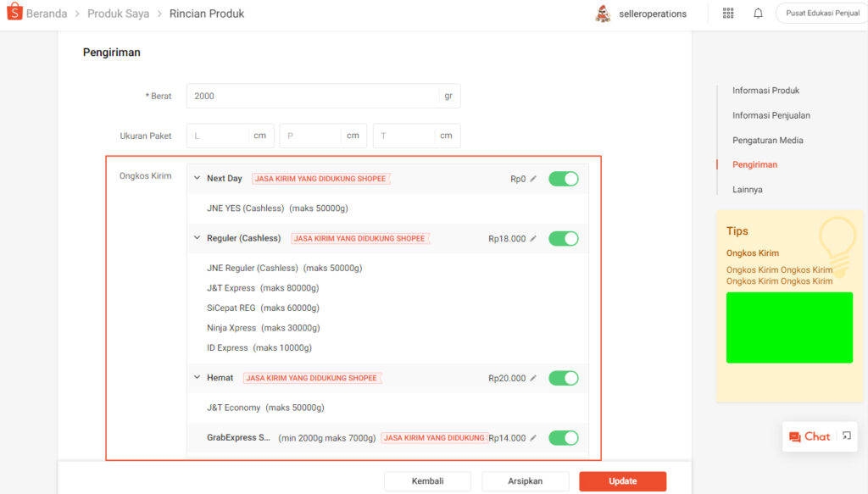The height and width of the screenshot is (494, 868).
Task: Click JNE YES (Cashless) row
Action: [x=277, y=208]
